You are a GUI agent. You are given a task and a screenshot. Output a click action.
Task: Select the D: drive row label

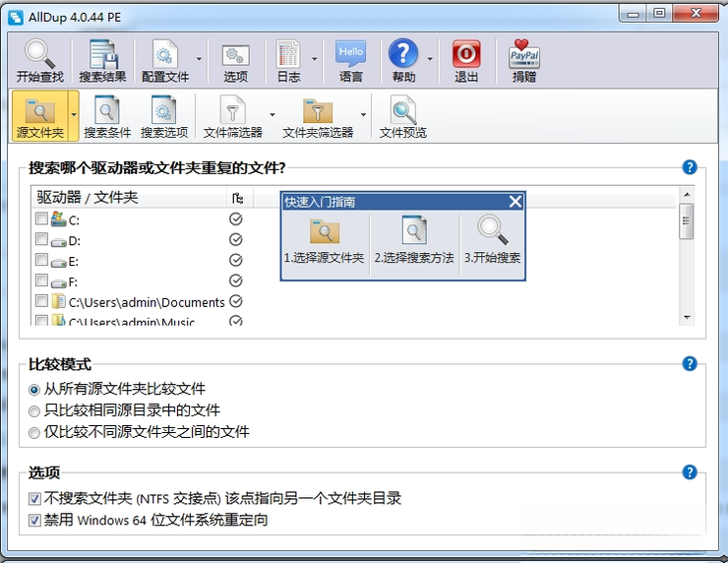coord(75,241)
